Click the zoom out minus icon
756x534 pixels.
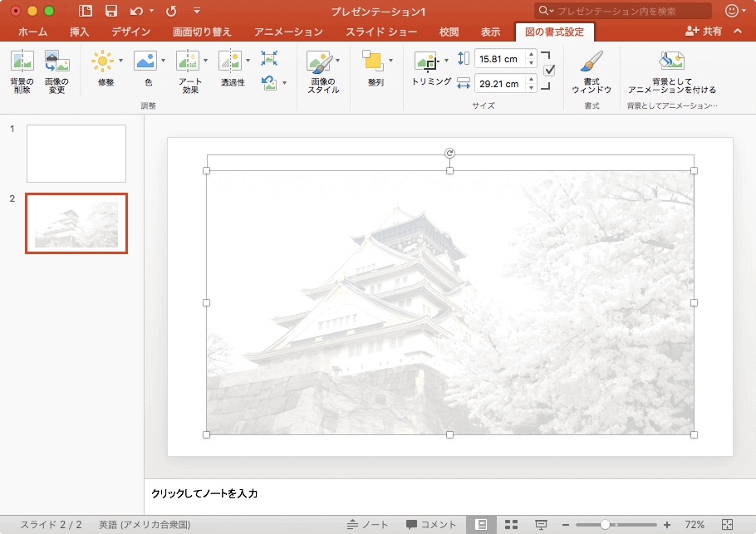[x=566, y=524]
